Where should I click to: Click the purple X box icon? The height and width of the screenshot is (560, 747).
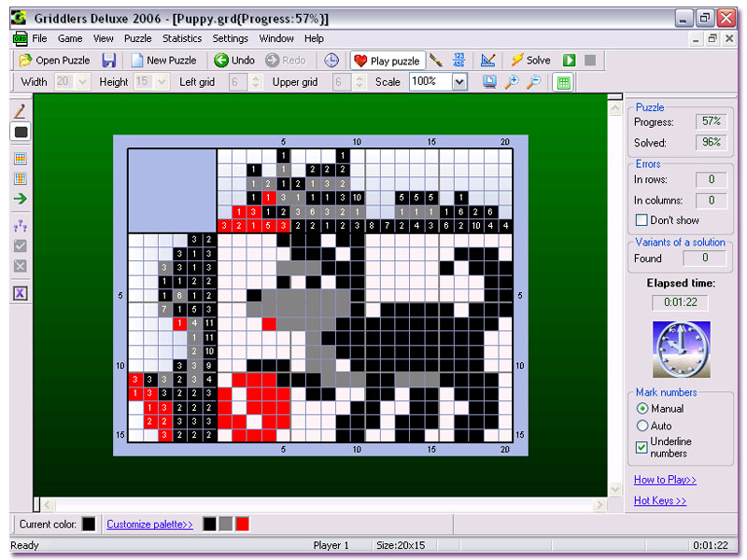point(20,293)
